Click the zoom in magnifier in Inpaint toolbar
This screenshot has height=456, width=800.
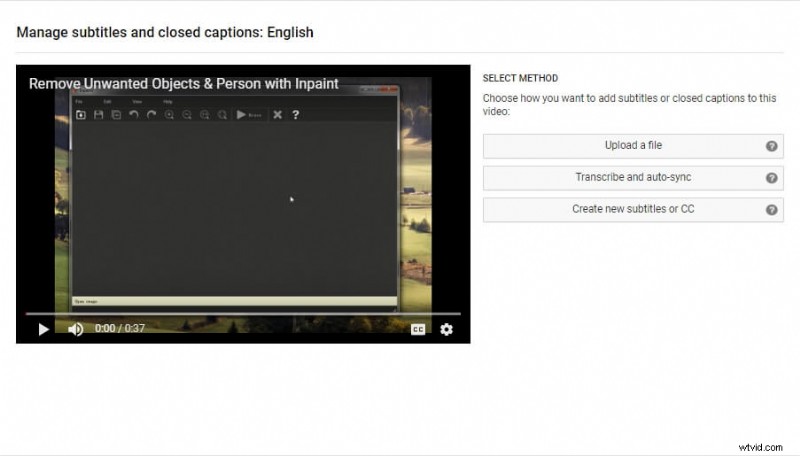click(169, 115)
